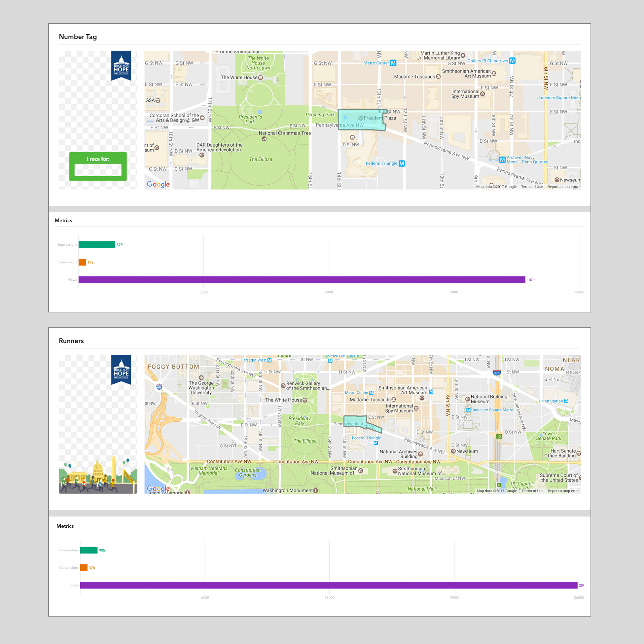644x644 pixels.
Task: Click 'The Ellipse' label in Number Tag map
Action: (261, 159)
